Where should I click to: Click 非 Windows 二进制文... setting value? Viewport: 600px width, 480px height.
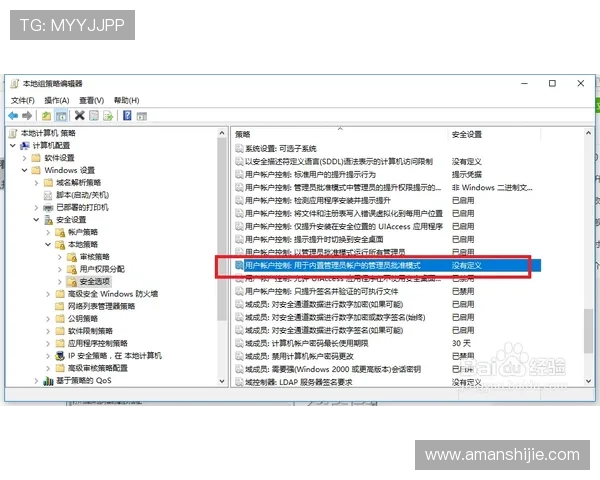pos(492,188)
